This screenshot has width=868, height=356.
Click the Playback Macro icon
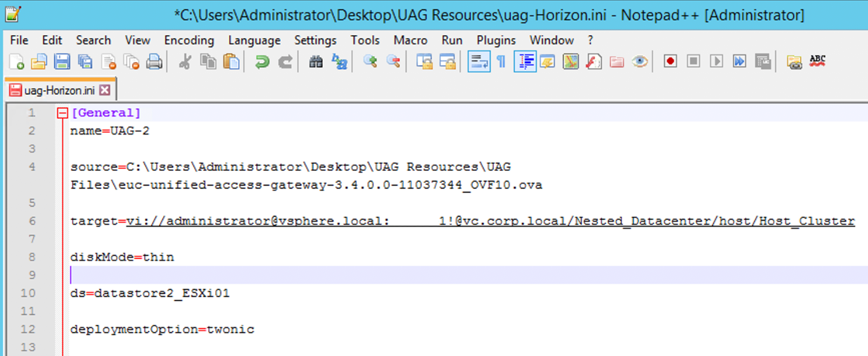click(716, 61)
